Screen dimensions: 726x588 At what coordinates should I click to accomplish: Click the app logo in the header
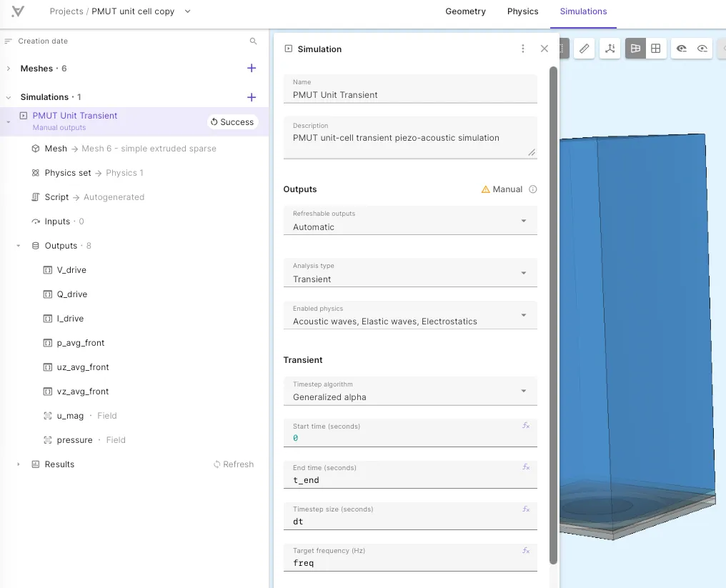tap(18, 11)
